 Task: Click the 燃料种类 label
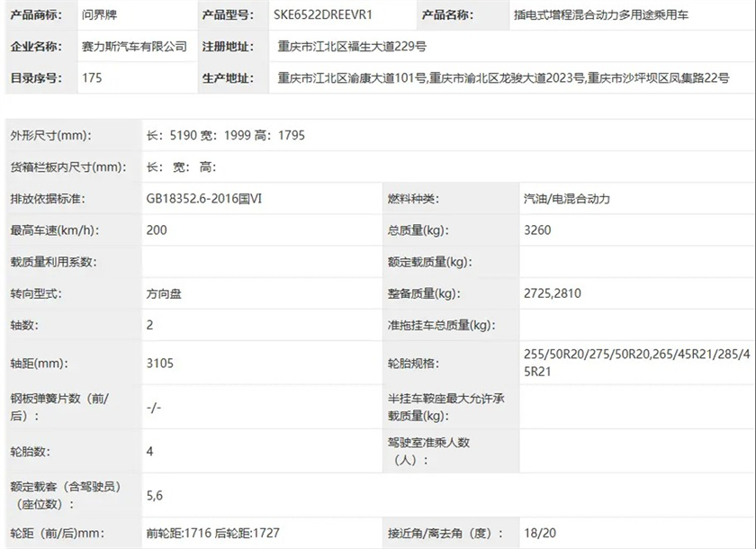pyautogui.click(x=413, y=199)
